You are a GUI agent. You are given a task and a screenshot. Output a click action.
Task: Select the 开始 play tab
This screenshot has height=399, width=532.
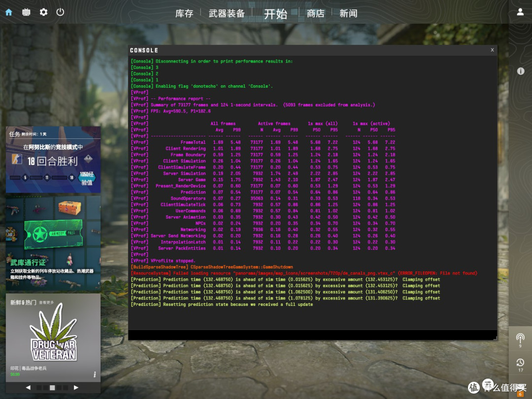(275, 14)
